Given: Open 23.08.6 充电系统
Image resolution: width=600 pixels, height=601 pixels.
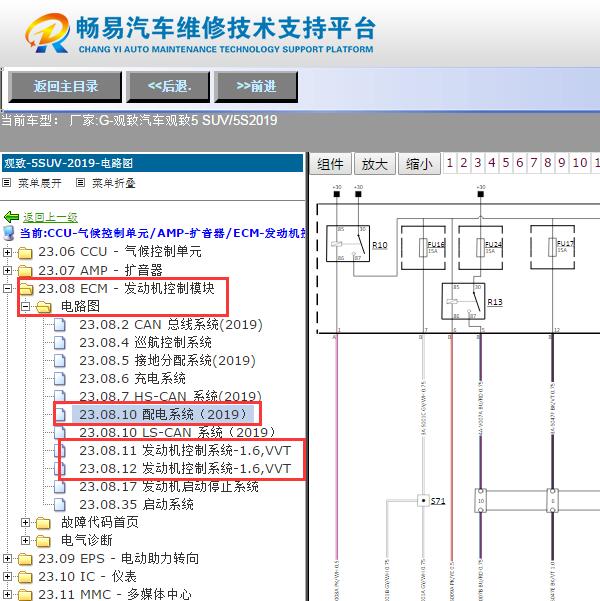Looking at the screenshot, I should coord(132,379).
